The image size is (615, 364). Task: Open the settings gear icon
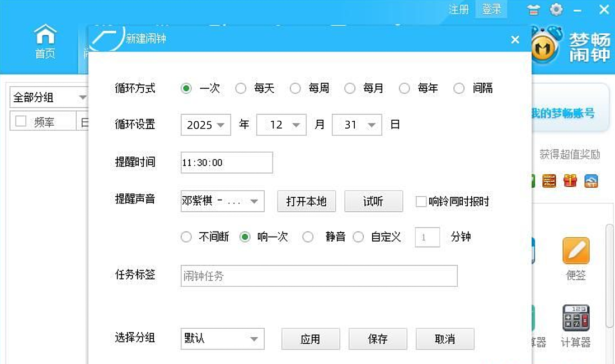pos(556,10)
